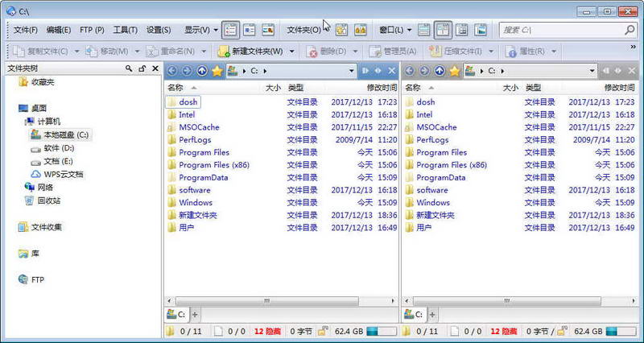Add new tab in left pane
The width and height of the screenshot is (644, 343).
(195, 315)
